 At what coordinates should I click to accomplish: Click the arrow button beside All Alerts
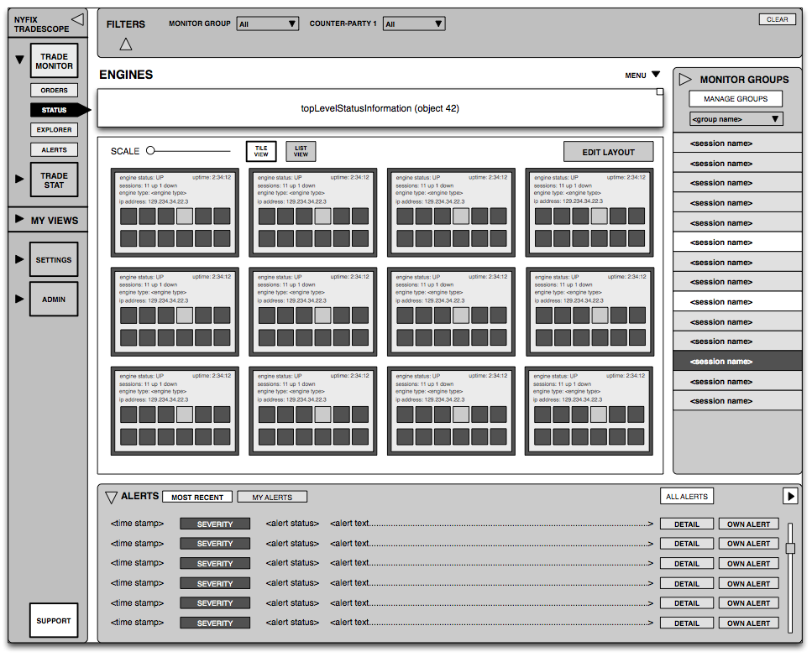789,496
